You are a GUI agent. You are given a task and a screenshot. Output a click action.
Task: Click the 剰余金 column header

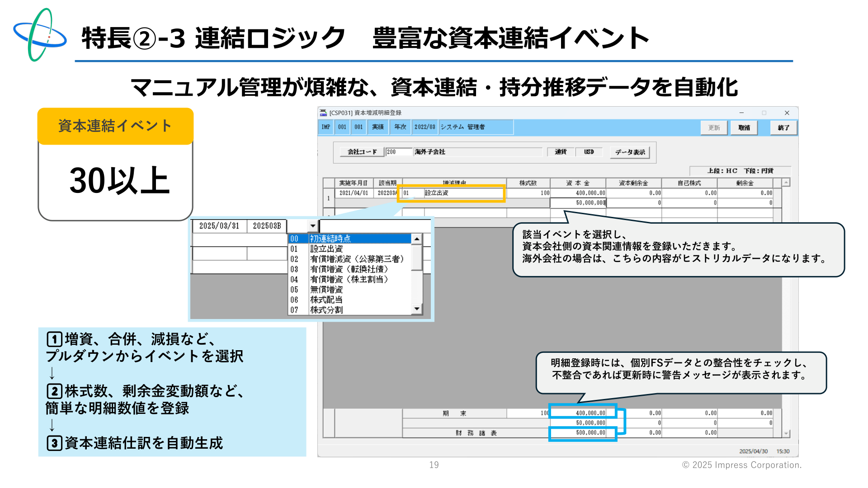click(x=745, y=183)
